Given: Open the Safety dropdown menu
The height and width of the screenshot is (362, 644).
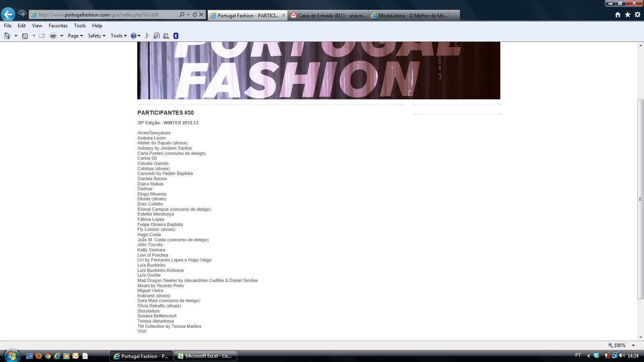Looking at the screenshot, I should click(97, 36).
